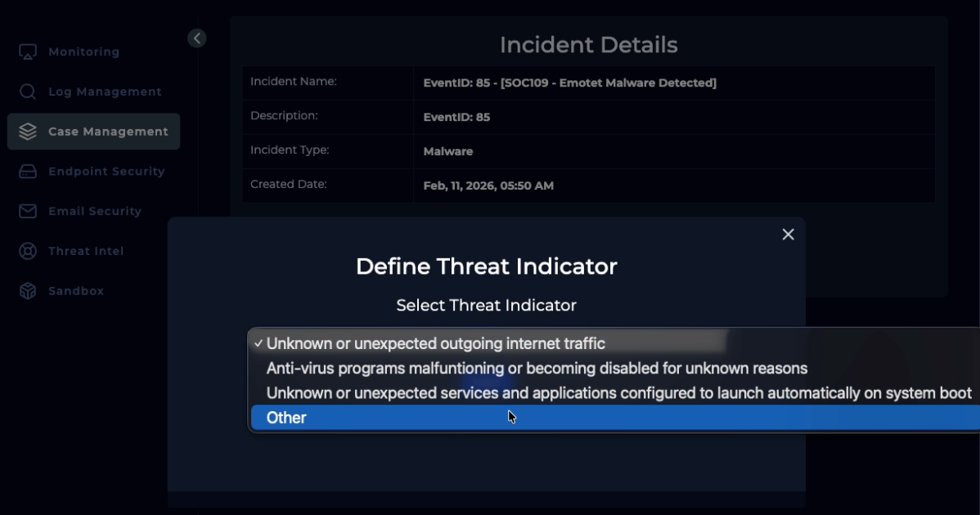Click the Emotet Malware Detected incident name
Screen dimensions: 980x515
[569, 83]
